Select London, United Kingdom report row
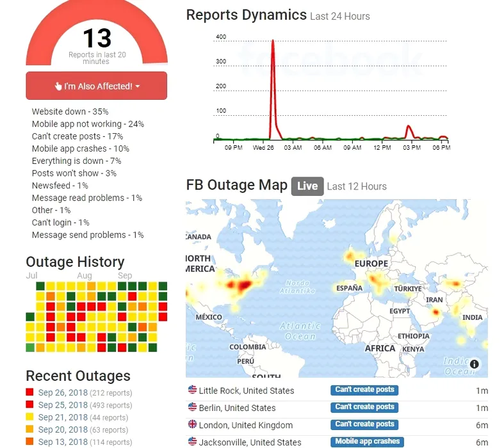 (x=337, y=425)
